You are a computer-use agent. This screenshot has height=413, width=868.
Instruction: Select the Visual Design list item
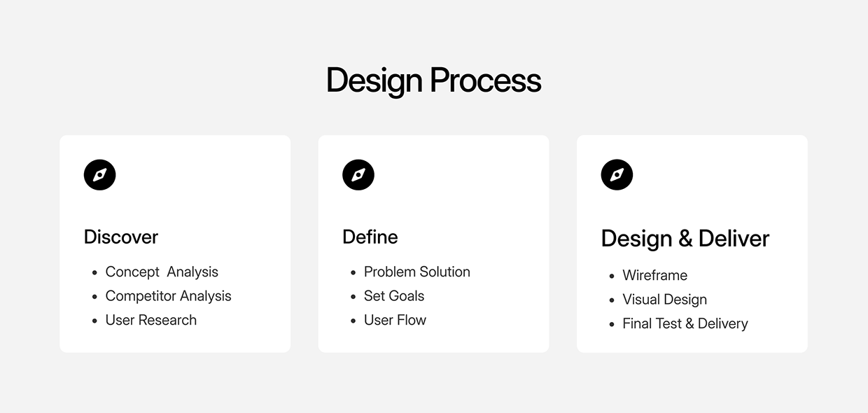coord(665,300)
